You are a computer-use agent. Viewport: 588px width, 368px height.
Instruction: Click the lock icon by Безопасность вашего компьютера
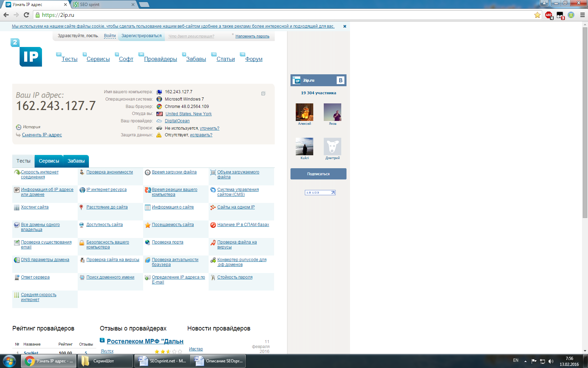(82, 243)
